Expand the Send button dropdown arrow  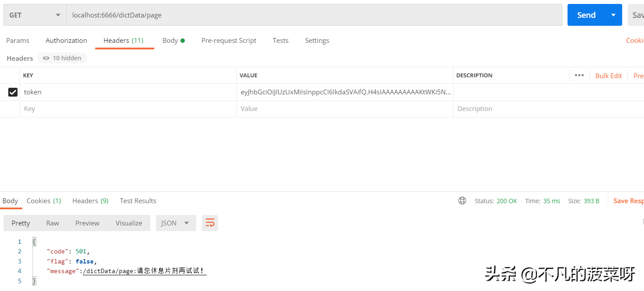613,15
